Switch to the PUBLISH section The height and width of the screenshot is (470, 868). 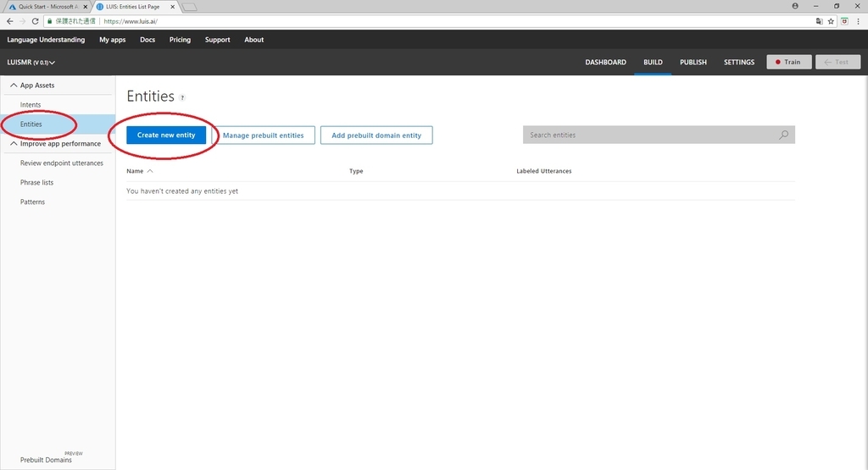coord(693,63)
